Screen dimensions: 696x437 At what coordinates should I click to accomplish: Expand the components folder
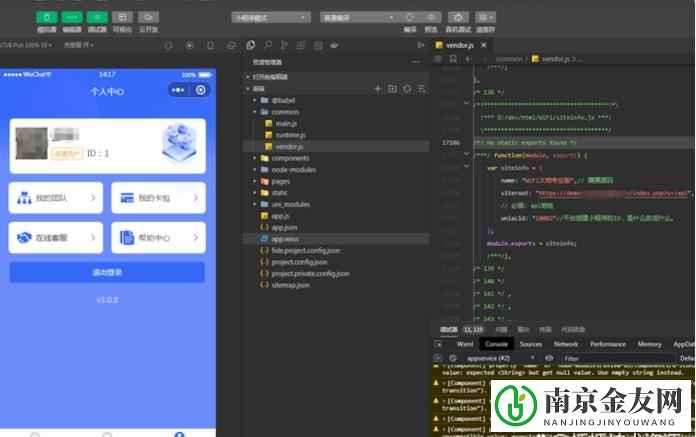[x=290, y=158]
